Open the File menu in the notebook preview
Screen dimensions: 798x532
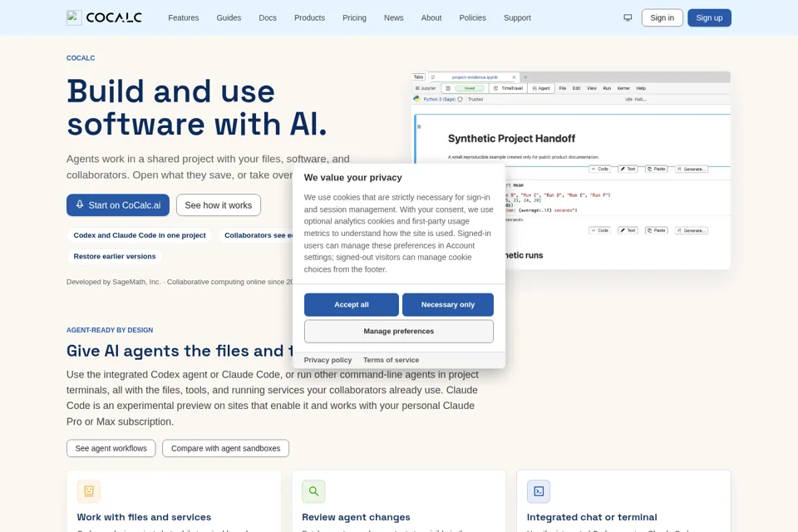click(563, 88)
